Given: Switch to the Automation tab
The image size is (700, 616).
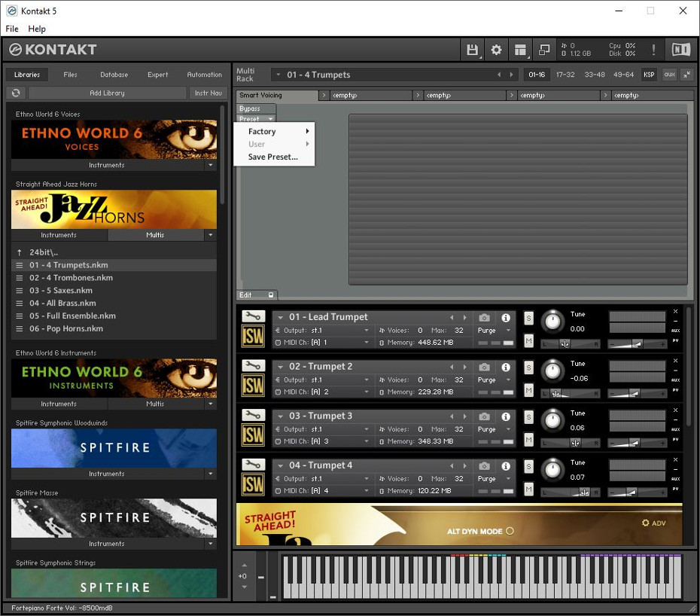Looking at the screenshot, I should pyautogui.click(x=204, y=75).
